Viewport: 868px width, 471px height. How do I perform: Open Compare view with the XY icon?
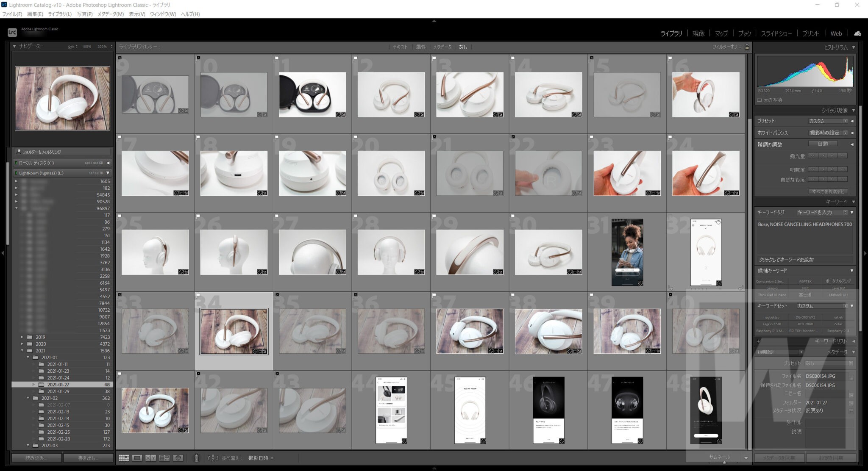pyautogui.click(x=150, y=458)
